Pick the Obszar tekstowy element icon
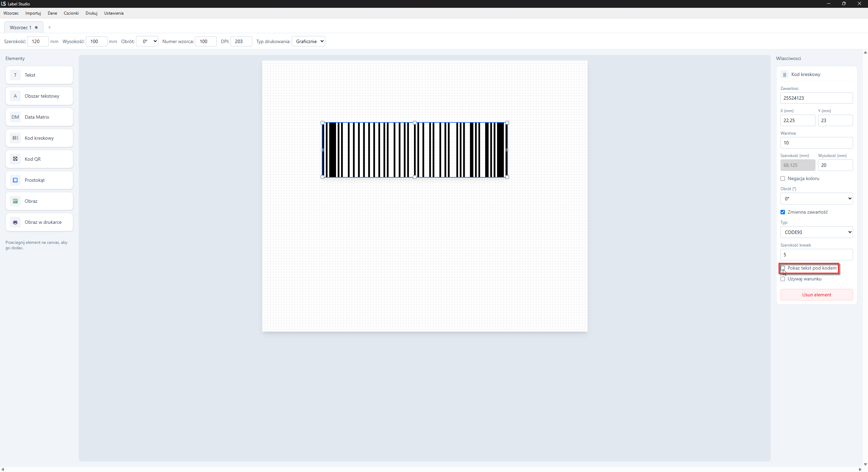Viewport: 868px width, 472px height. [15, 96]
